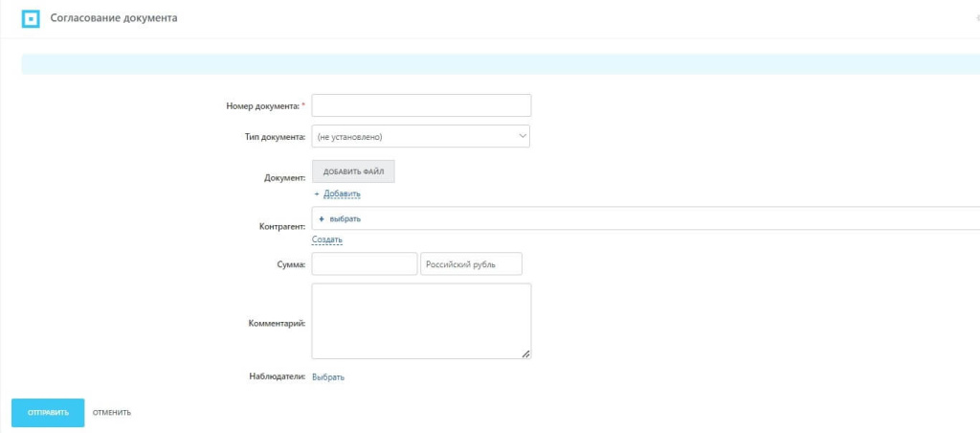The height and width of the screenshot is (433, 980).
Task: Click the Добавить link under Документ
Action: click(342, 194)
